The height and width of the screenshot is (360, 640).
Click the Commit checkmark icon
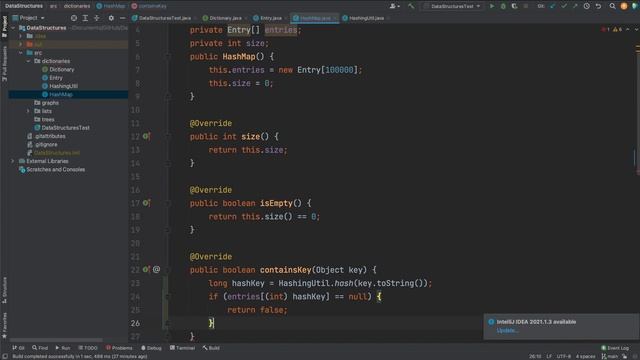(x=564, y=6)
